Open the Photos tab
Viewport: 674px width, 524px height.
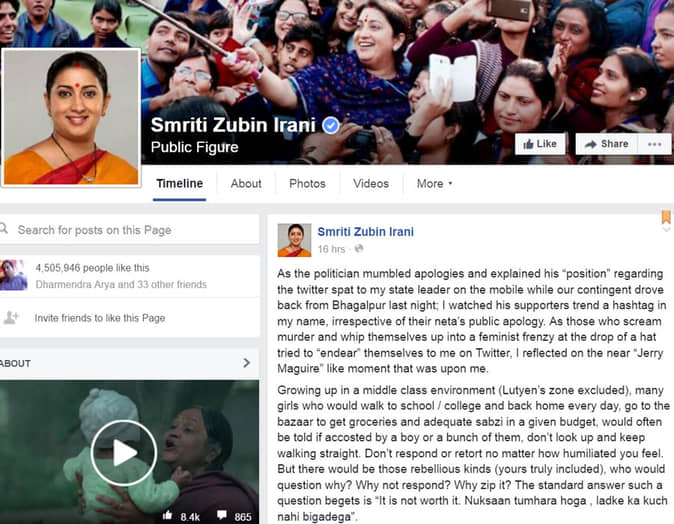307,184
